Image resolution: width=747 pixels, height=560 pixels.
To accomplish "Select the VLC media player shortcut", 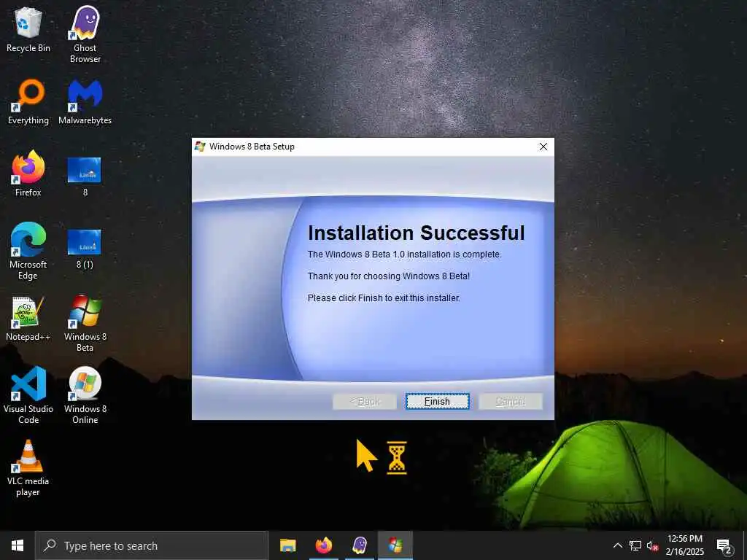I will [28, 468].
